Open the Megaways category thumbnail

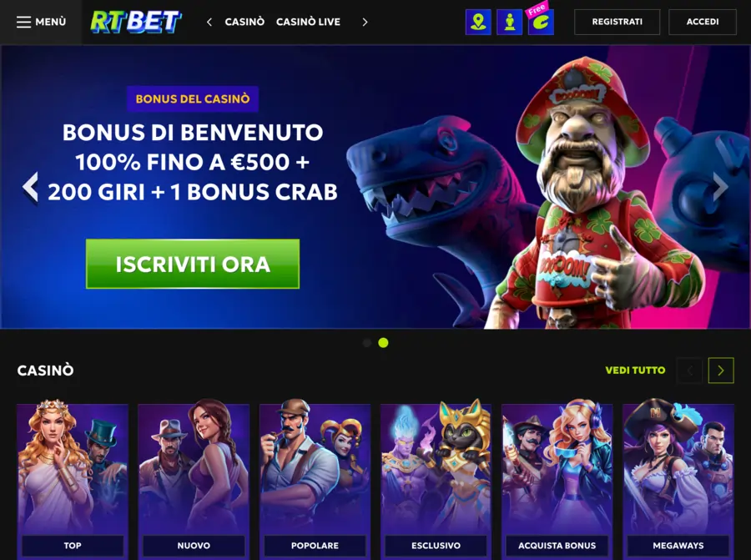point(678,481)
